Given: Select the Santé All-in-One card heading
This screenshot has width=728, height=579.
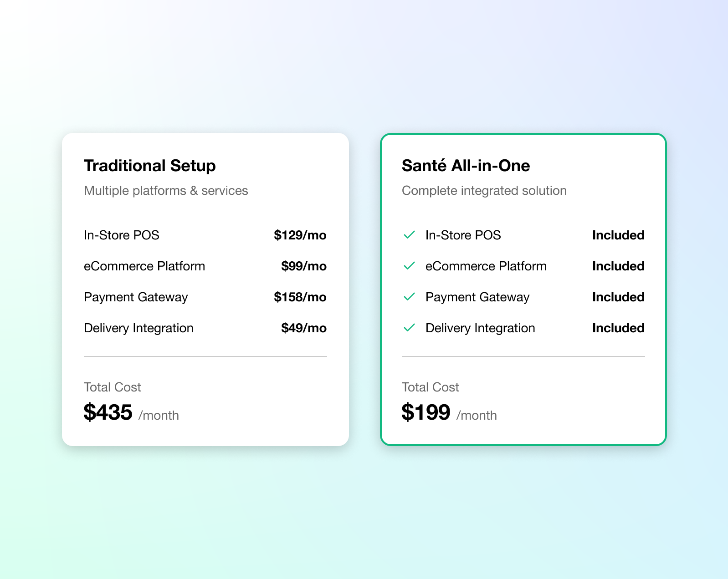Looking at the screenshot, I should pos(466,166).
